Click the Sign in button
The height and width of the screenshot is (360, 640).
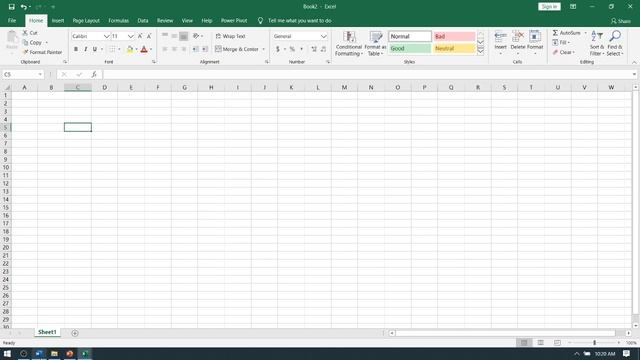(x=549, y=7)
